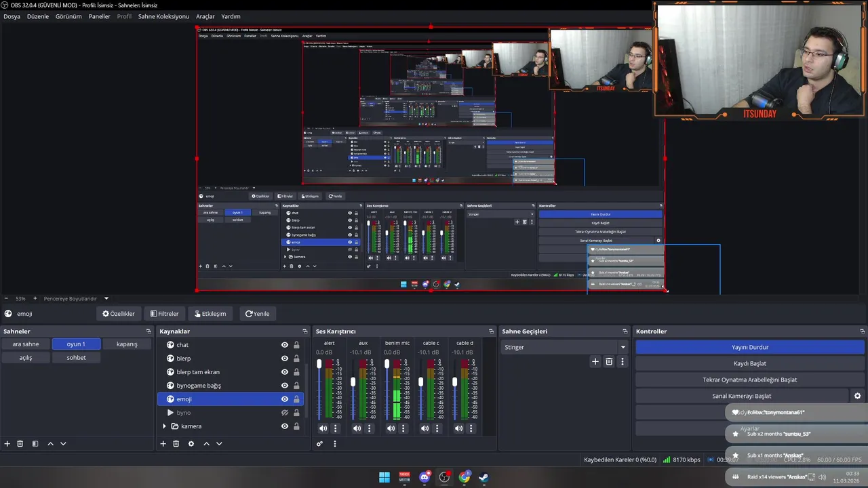Open virtual camera settings gear
This screenshot has width=868, height=488.
click(857, 396)
